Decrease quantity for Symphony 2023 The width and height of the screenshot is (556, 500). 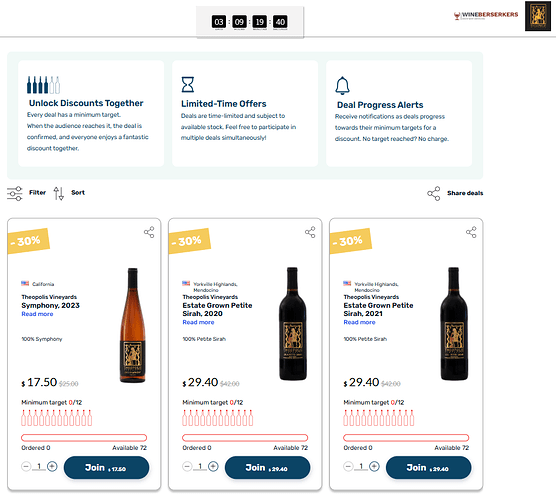tap(26, 466)
